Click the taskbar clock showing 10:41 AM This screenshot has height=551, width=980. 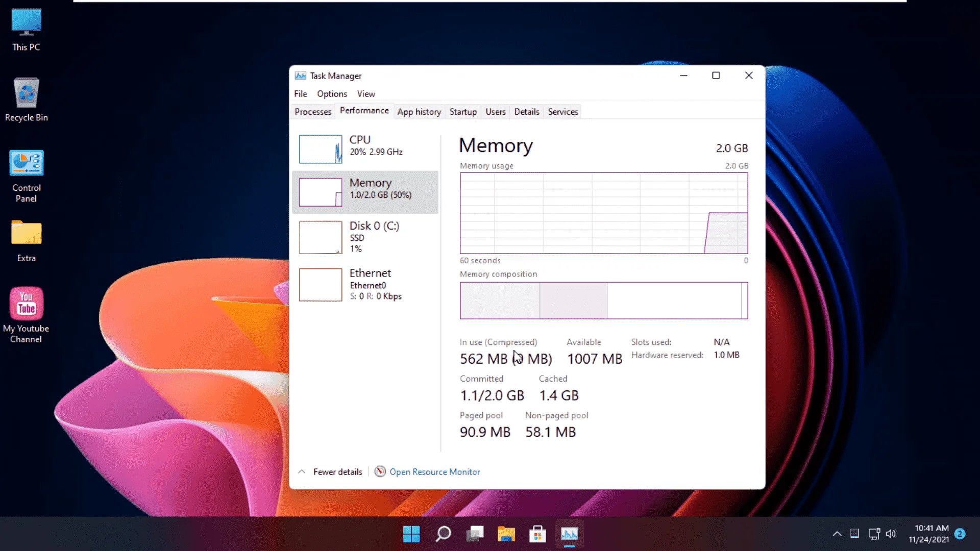929,534
